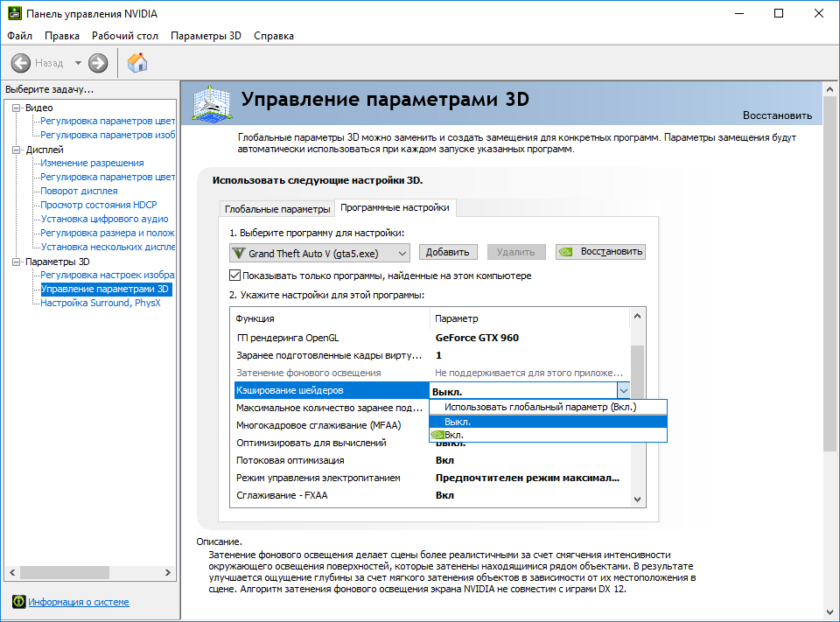Open Установка нескольких дисплеев task
This screenshot has width=840, height=622.
point(108,247)
